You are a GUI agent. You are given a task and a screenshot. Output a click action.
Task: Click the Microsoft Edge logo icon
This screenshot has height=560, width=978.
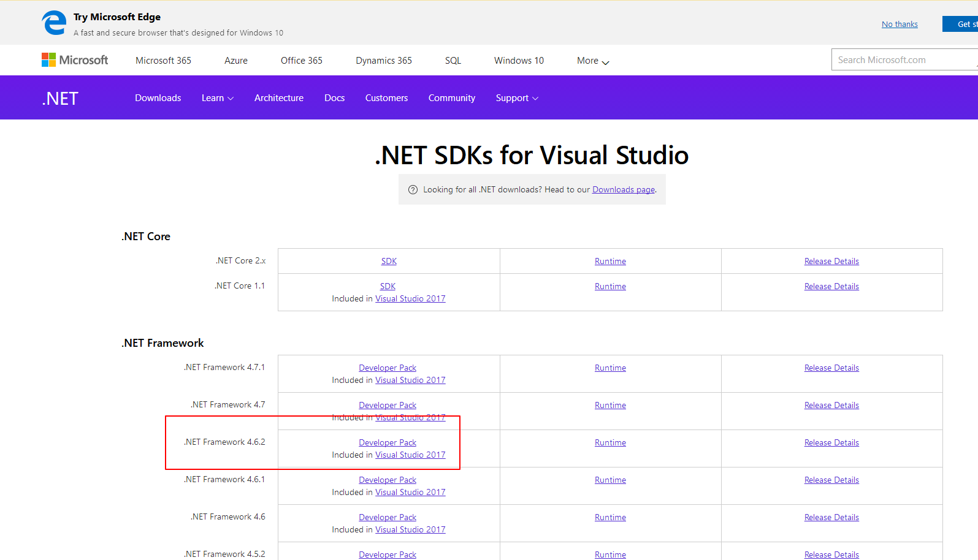tap(54, 23)
